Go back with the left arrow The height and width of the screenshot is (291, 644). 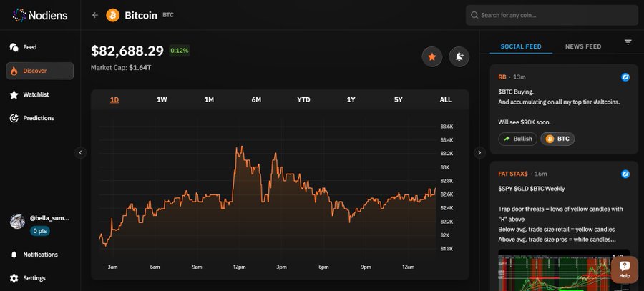[95, 15]
